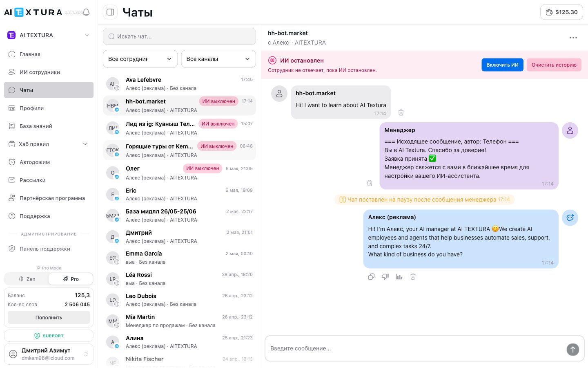The height and width of the screenshot is (368, 588).
Task: Open Рассылки section
Action: click(49, 180)
